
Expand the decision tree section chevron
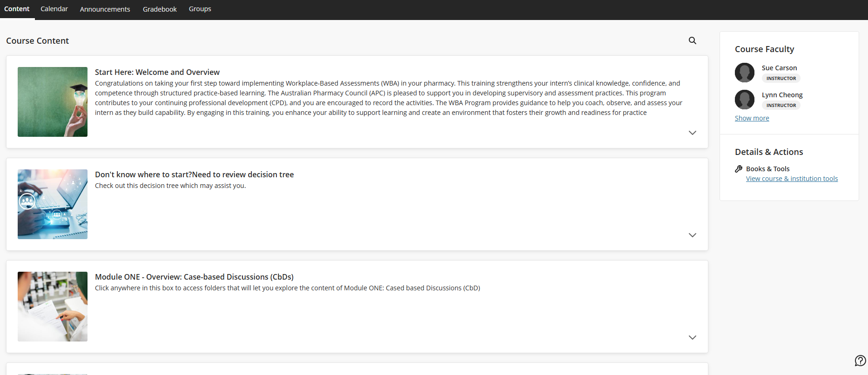pos(693,235)
